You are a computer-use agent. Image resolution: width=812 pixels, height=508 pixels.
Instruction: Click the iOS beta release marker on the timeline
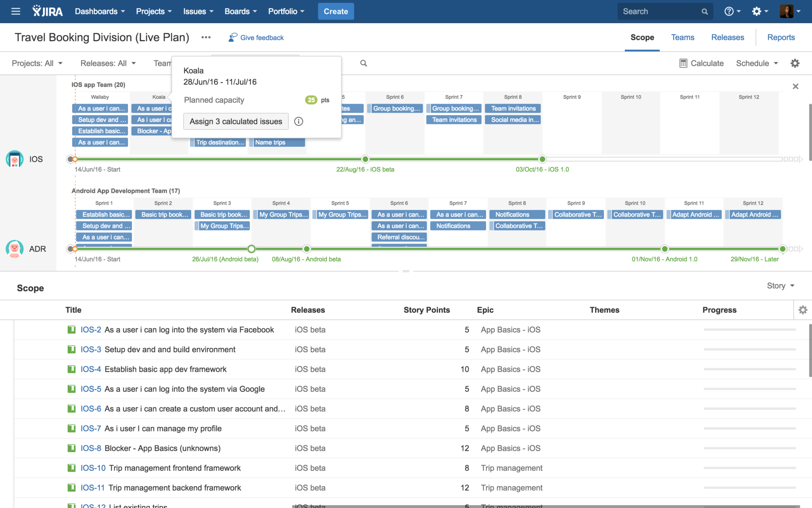point(365,159)
